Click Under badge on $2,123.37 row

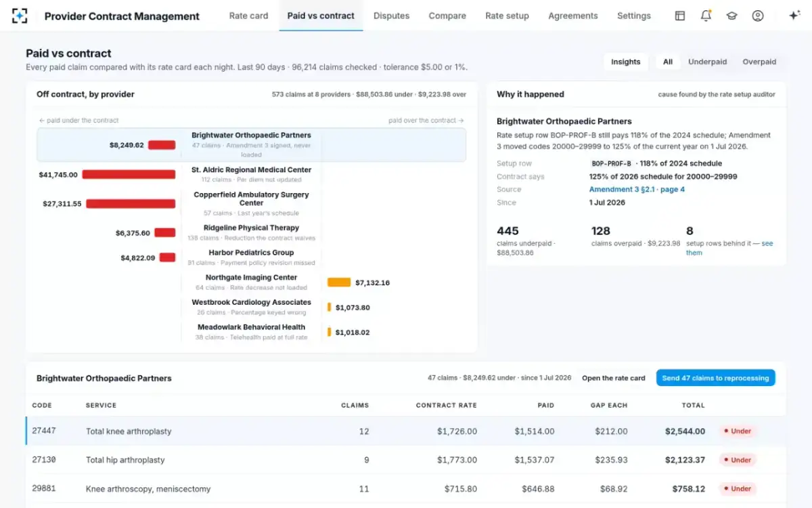click(737, 460)
